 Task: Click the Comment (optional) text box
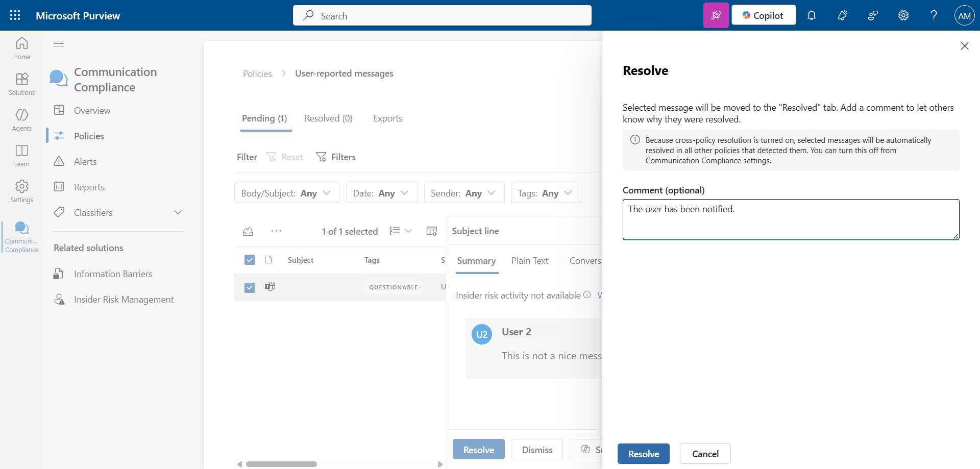790,219
